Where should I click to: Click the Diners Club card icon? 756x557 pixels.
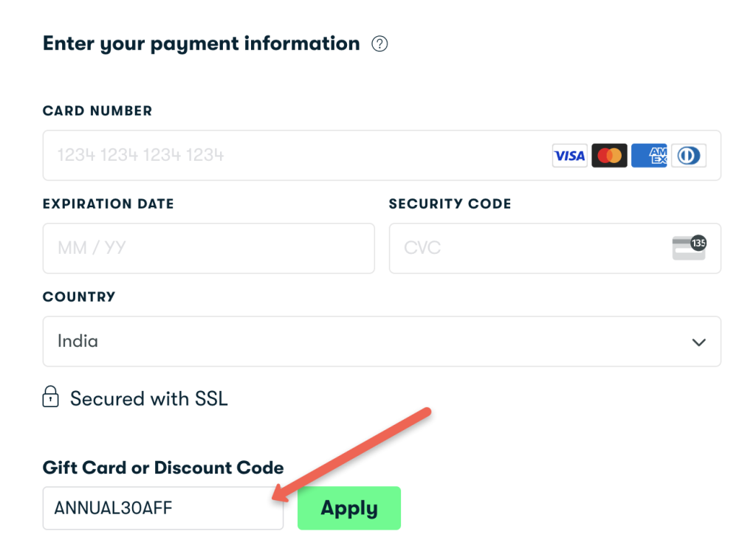coord(688,155)
